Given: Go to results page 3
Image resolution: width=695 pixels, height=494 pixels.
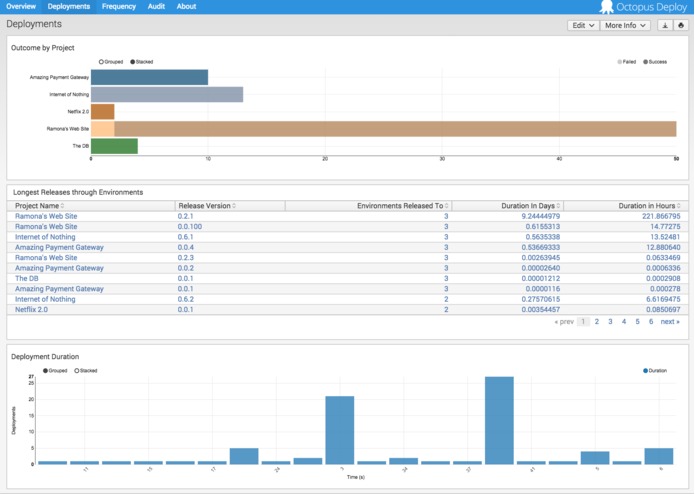Looking at the screenshot, I should [x=610, y=322].
